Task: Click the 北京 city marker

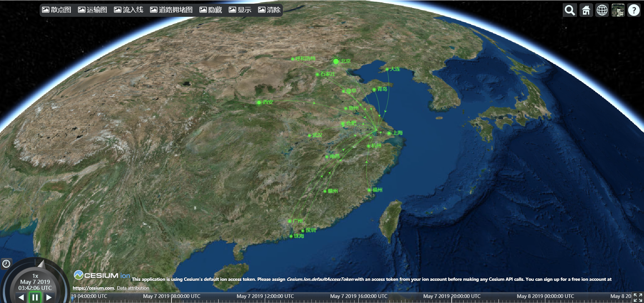Action: [336, 61]
